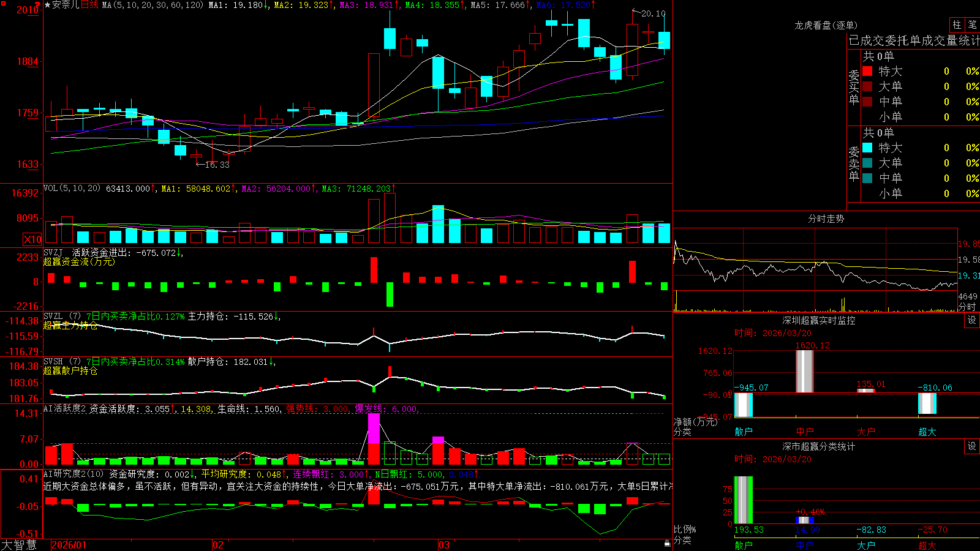Image resolution: width=980 pixels, height=551 pixels.
Task: Click the VOL(5,10,20) indicator label
Action: [72, 189]
